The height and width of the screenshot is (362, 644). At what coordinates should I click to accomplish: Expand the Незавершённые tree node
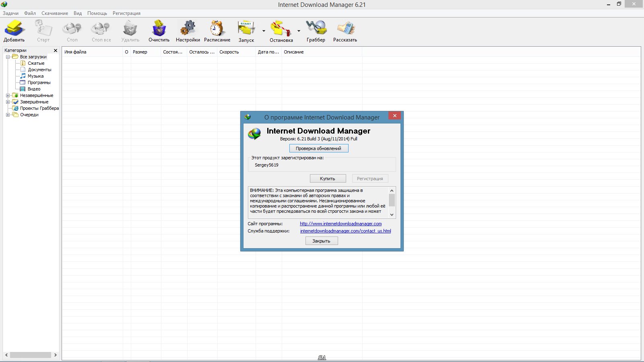pyautogui.click(x=8, y=95)
